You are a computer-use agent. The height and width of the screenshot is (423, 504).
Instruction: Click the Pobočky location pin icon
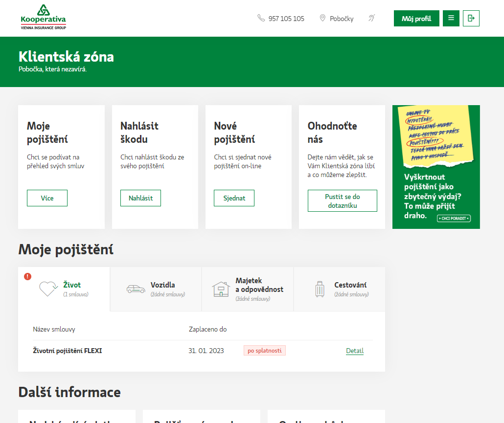point(322,18)
